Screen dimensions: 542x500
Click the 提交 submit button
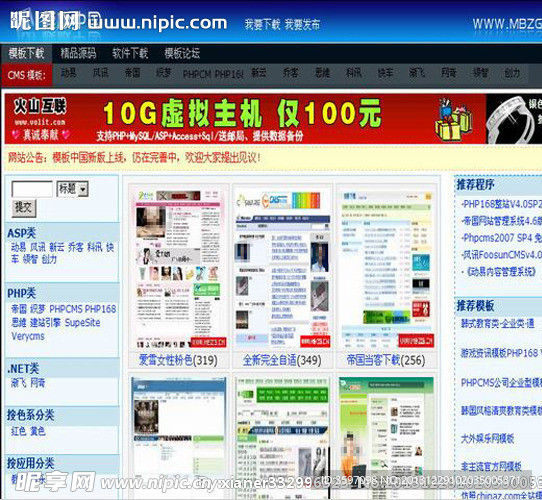(x=24, y=208)
